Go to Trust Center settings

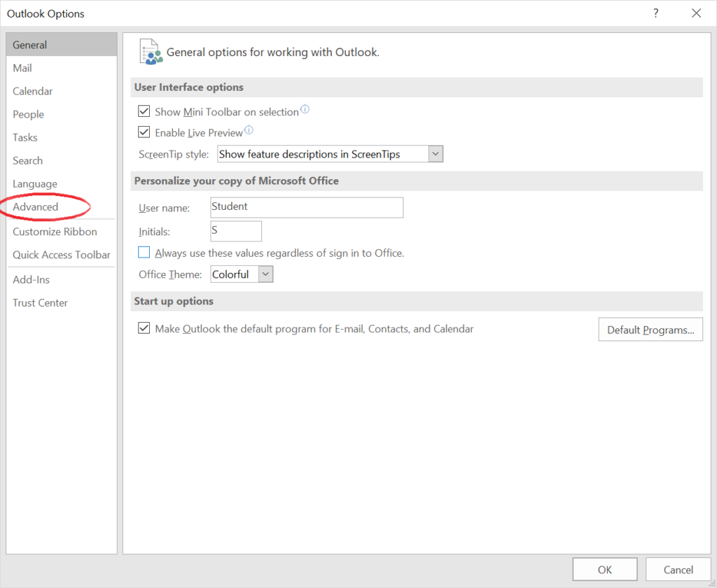(62, 302)
